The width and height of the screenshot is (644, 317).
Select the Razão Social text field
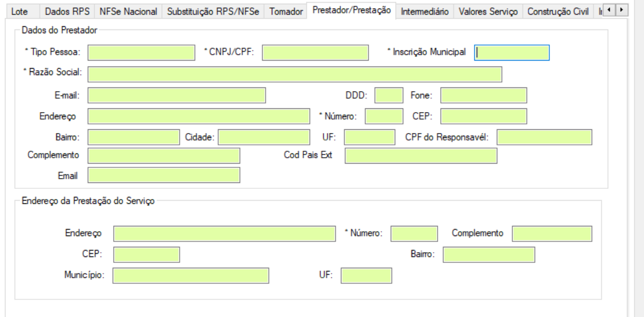tap(295, 74)
